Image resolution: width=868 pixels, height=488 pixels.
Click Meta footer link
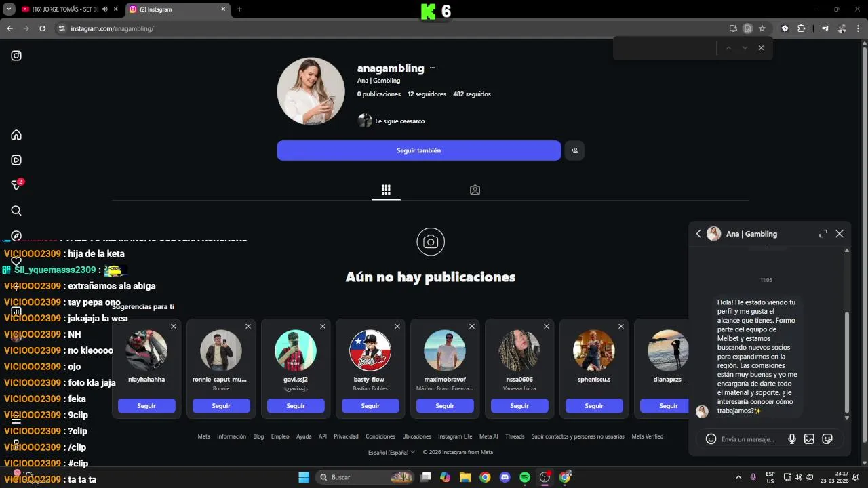coord(203,436)
